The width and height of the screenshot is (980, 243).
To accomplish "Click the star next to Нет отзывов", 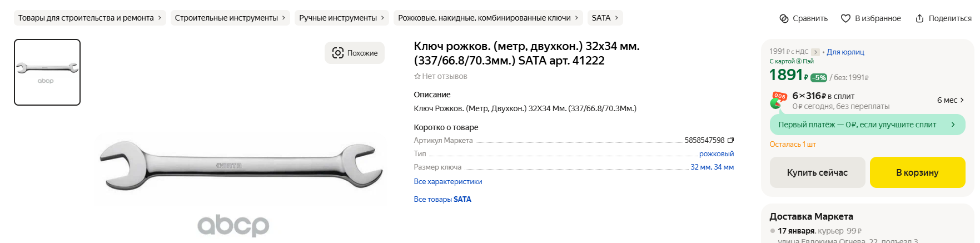I will [417, 76].
